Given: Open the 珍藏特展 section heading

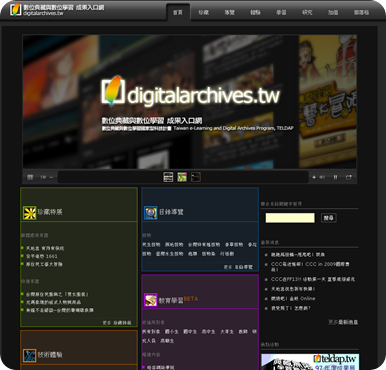Looking at the screenshot, I should 50,212.
